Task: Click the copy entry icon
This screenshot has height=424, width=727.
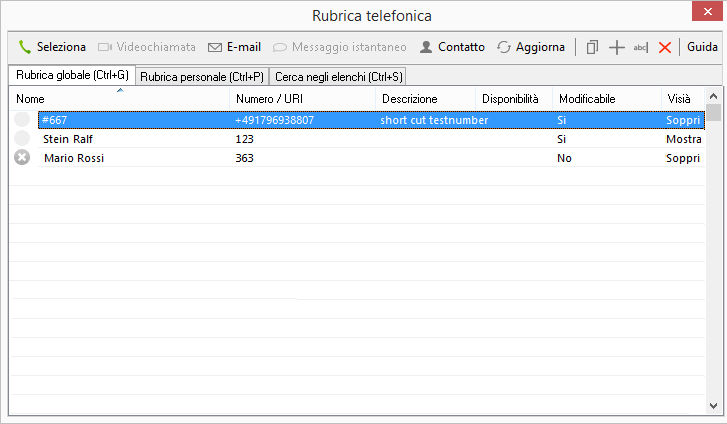Action: (x=593, y=47)
